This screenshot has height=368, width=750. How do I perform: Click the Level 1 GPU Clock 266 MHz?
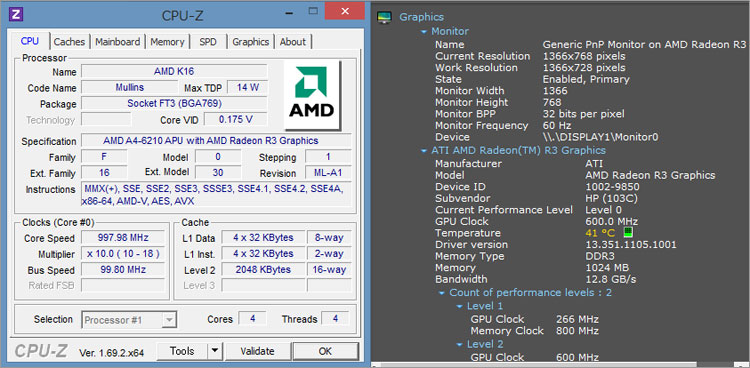pos(577,319)
